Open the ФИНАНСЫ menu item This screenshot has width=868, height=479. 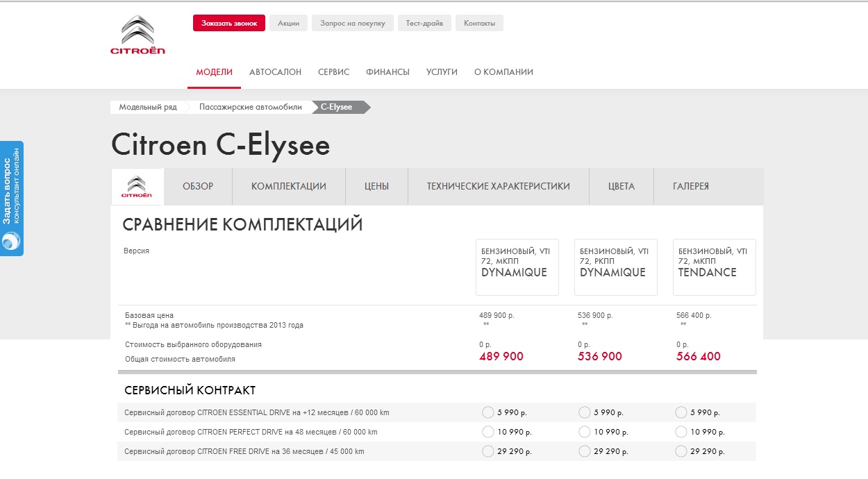click(387, 72)
